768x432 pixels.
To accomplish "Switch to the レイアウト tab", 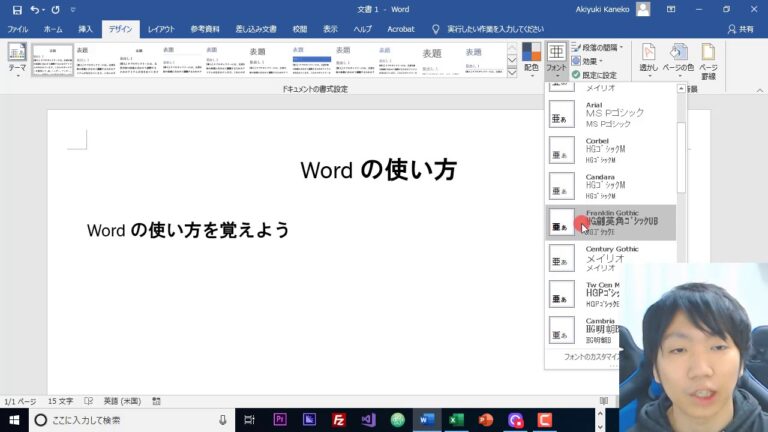I will [x=161, y=29].
